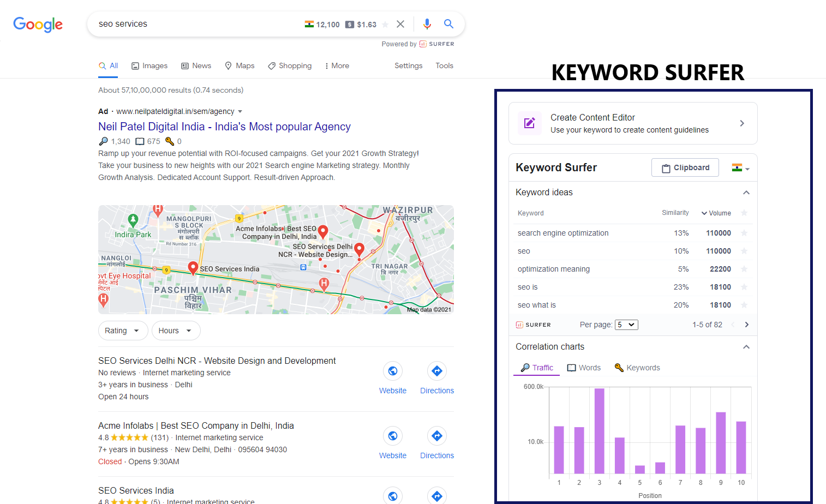Open the Hours filter dropdown
This screenshot has width=826, height=504.
coord(176,331)
